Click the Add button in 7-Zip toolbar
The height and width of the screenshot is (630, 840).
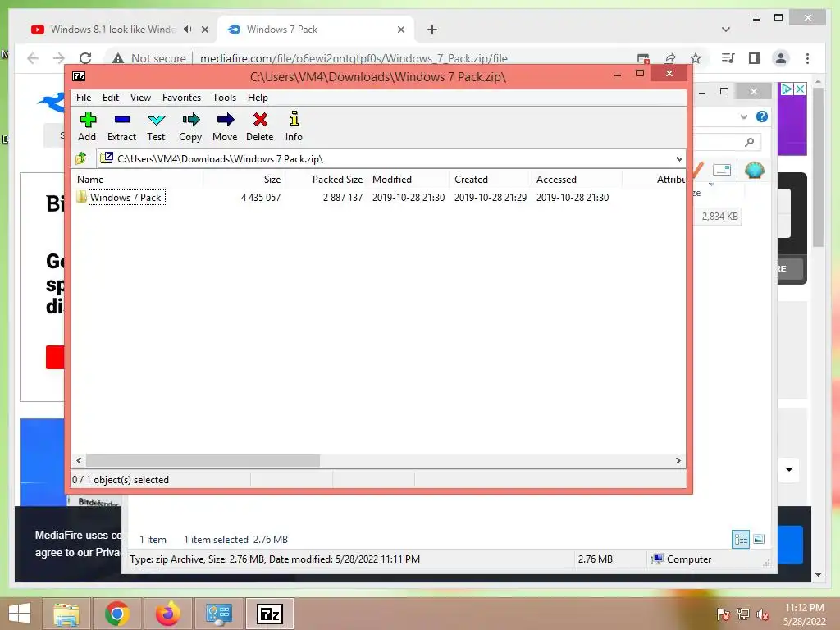click(x=87, y=127)
